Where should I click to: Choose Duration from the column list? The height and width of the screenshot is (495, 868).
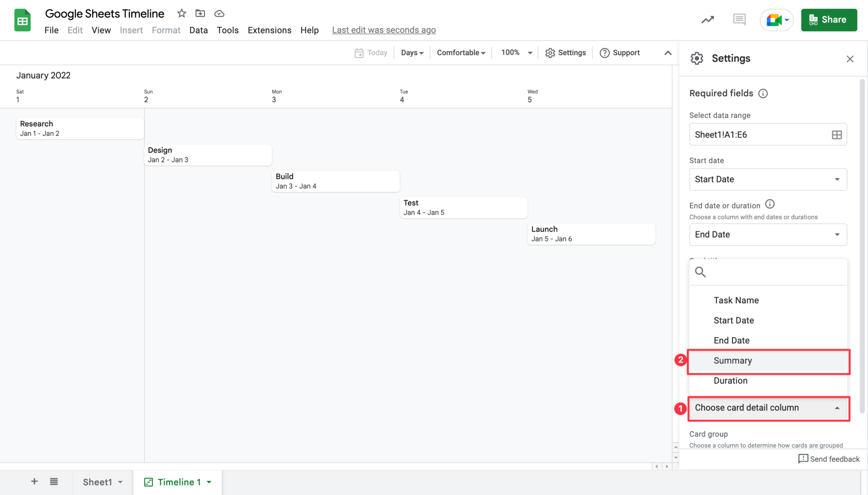tap(768, 380)
